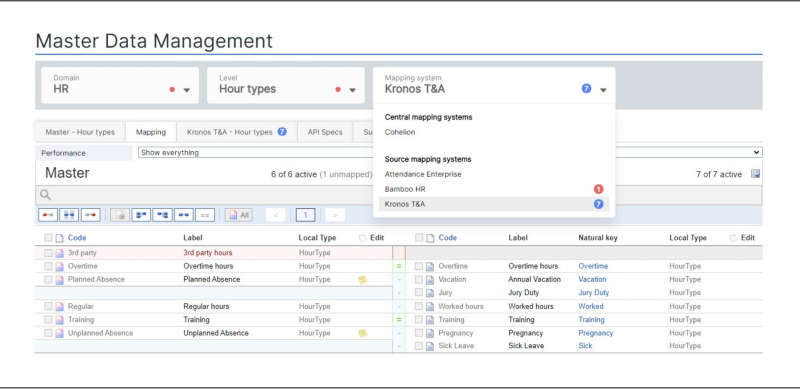Tick the checkbox for master Unplanned Absence row
The width and height of the screenshot is (800, 389).
coord(48,333)
